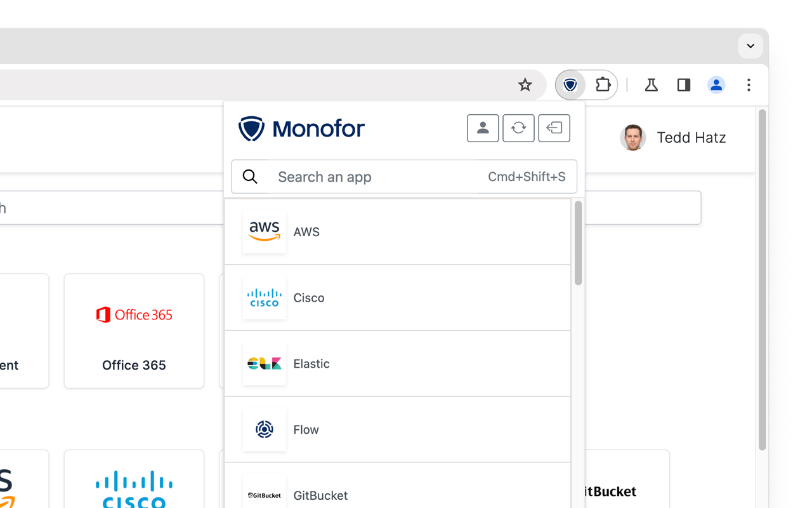Select GitBucket from the app list
Image resolution: width=812 pixels, height=508 pixels.
pyautogui.click(x=320, y=495)
